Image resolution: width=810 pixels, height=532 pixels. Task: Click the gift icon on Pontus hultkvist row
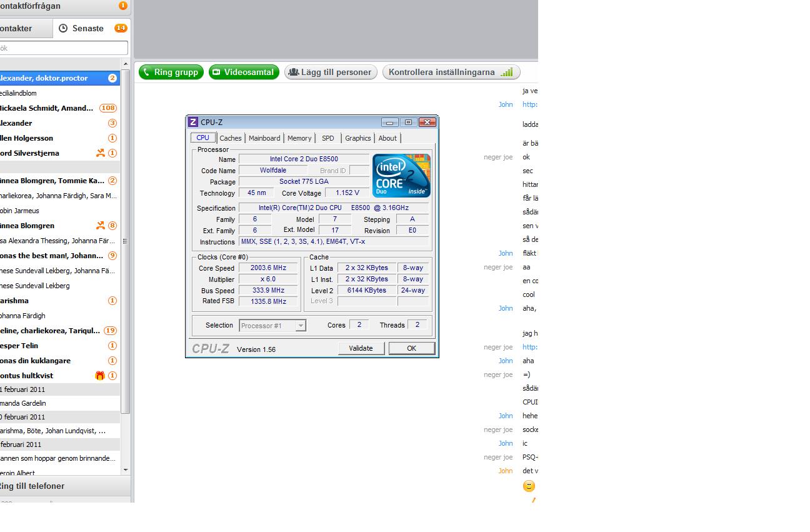[100, 376]
